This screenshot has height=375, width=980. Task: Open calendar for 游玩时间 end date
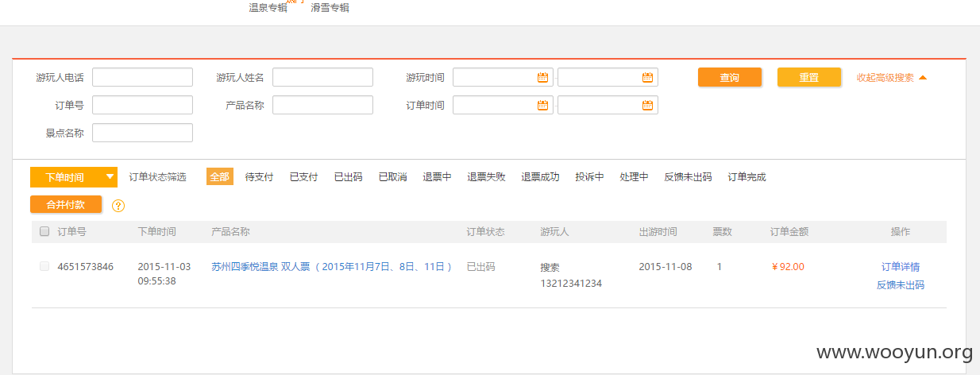point(647,77)
